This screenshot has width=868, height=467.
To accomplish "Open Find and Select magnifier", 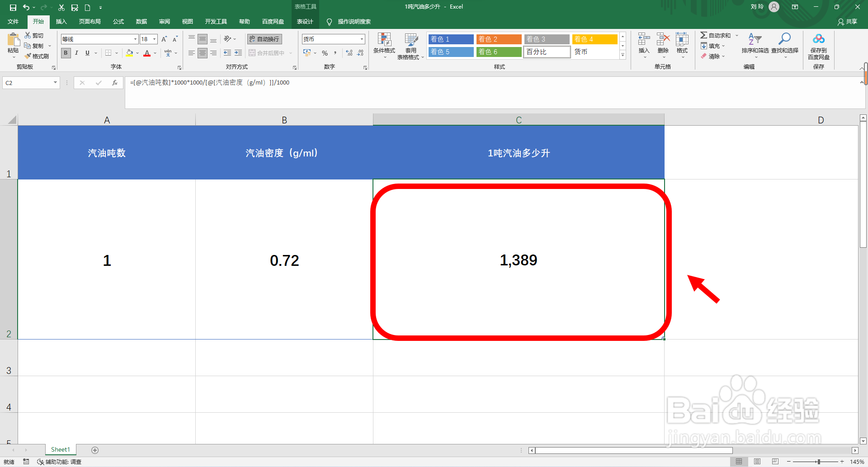I will (785, 45).
